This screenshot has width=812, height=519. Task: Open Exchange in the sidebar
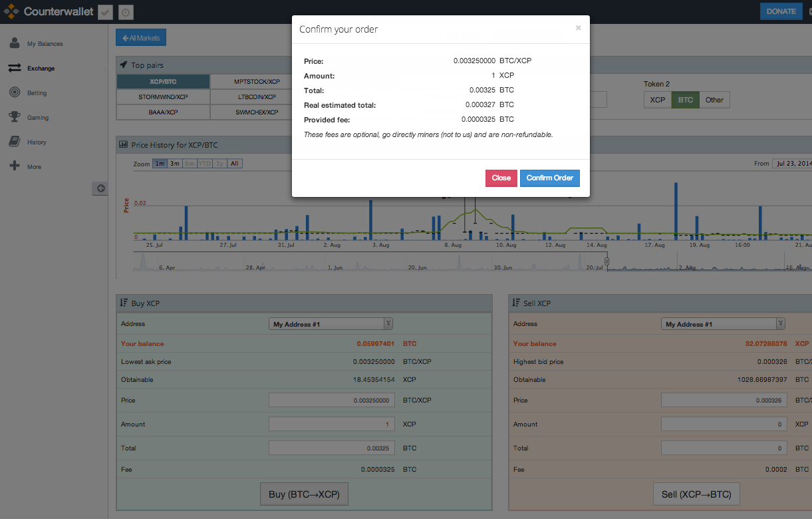[x=41, y=69]
